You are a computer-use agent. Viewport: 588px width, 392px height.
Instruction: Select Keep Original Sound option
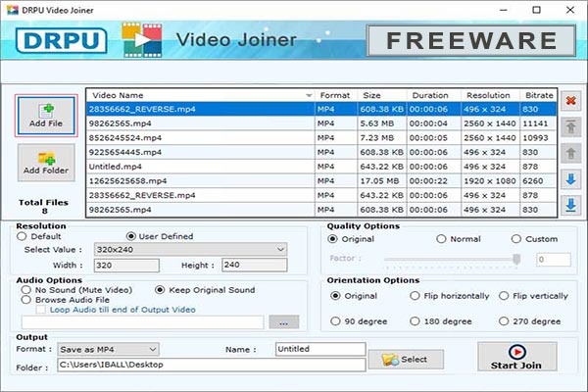160,290
